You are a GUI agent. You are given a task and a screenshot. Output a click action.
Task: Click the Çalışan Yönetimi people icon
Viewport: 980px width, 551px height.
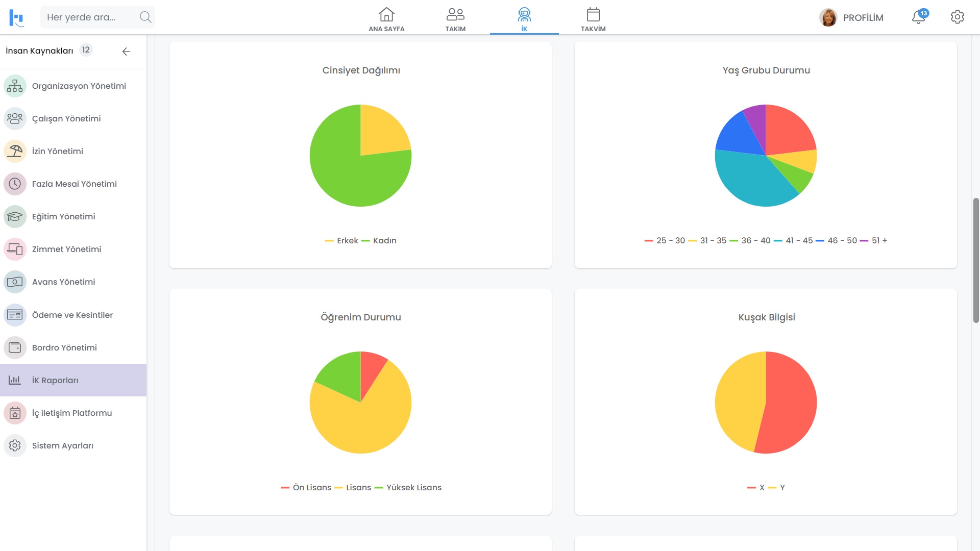click(x=15, y=118)
